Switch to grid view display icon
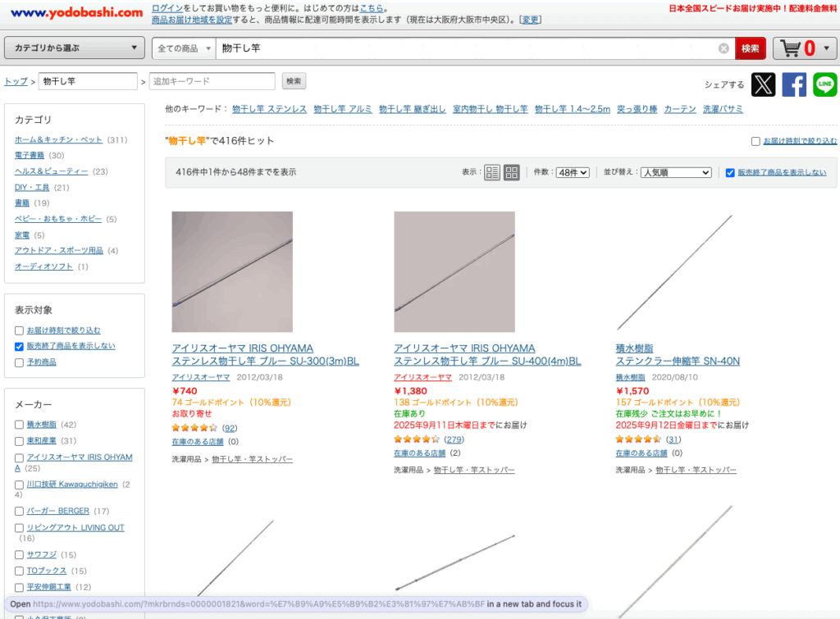The height and width of the screenshot is (619, 840). tap(512, 172)
